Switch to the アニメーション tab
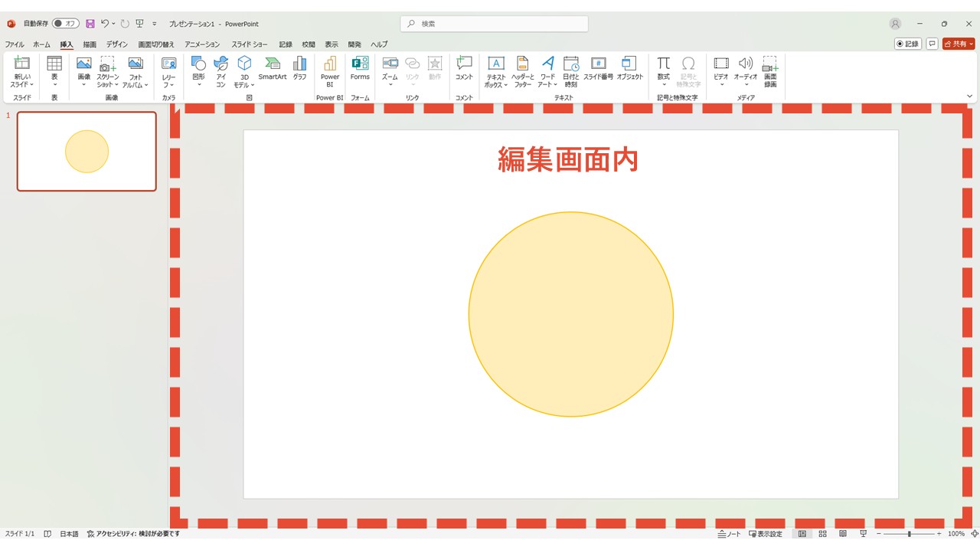The width and height of the screenshot is (980, 550). click(202, 44)
